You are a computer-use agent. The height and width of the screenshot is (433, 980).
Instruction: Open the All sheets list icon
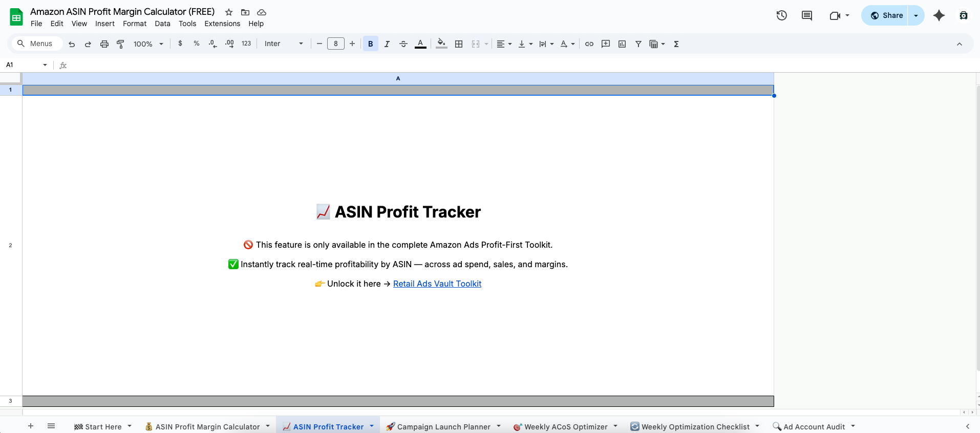pos(51,426)
